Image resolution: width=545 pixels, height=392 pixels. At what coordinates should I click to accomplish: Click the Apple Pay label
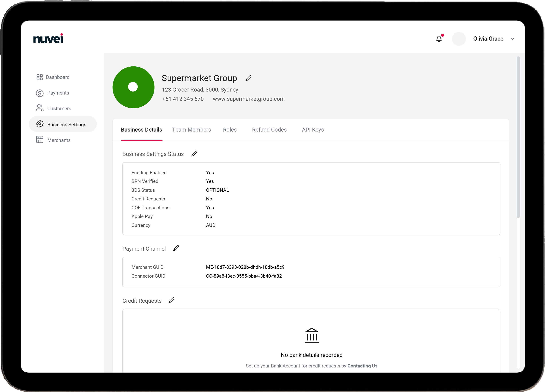click(x=142, y=216)
